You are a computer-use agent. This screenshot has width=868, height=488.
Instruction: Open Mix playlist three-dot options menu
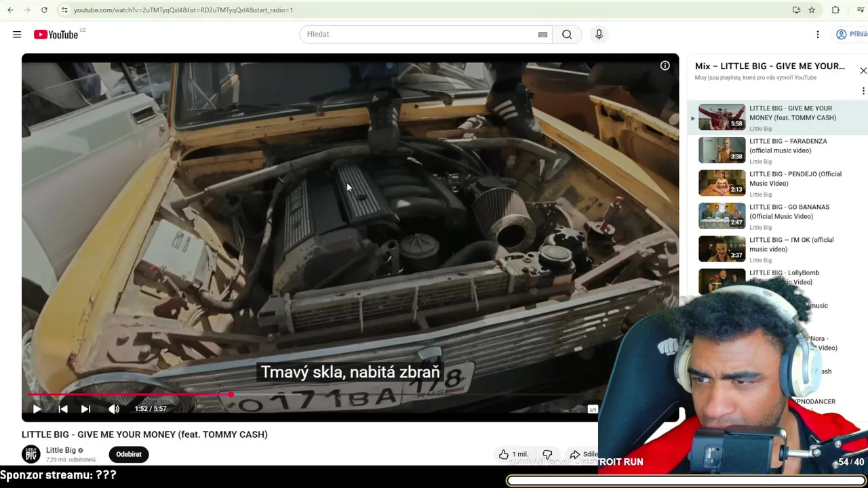tap(863, 91)
